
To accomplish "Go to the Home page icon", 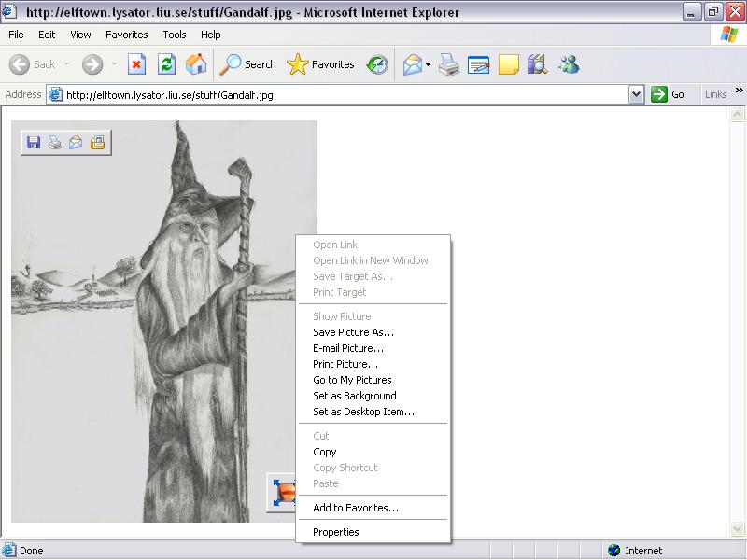I will coord(196,64).
